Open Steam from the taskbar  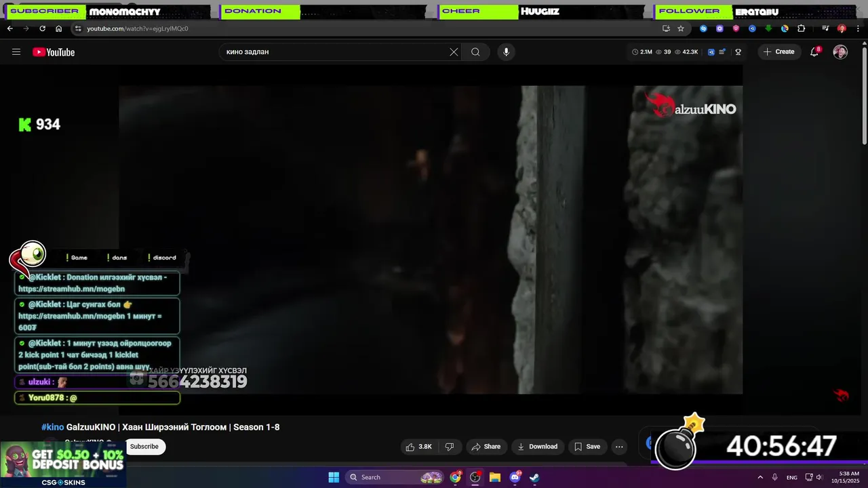(534, 477)
